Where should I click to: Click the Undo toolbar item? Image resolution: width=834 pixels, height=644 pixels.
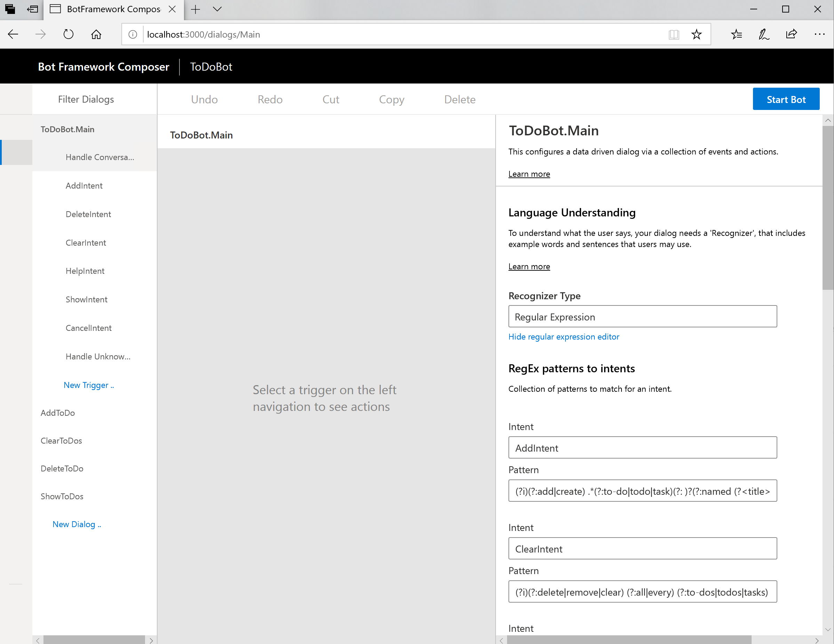[x=204, y=99]
